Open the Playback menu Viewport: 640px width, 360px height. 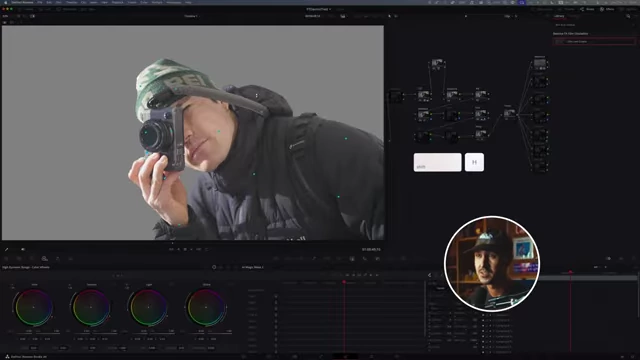click(118, 2)
